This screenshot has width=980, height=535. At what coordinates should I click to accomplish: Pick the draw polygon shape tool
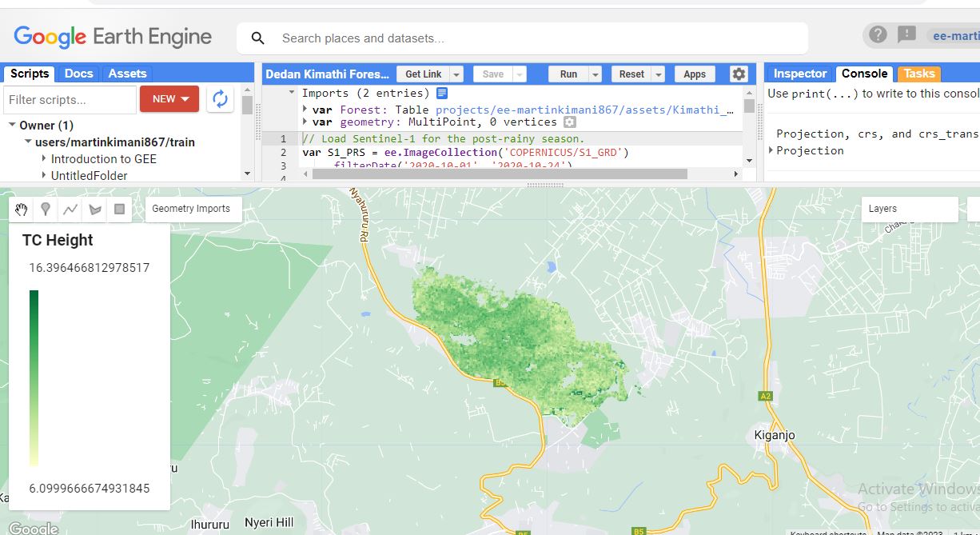pos(95,210)
